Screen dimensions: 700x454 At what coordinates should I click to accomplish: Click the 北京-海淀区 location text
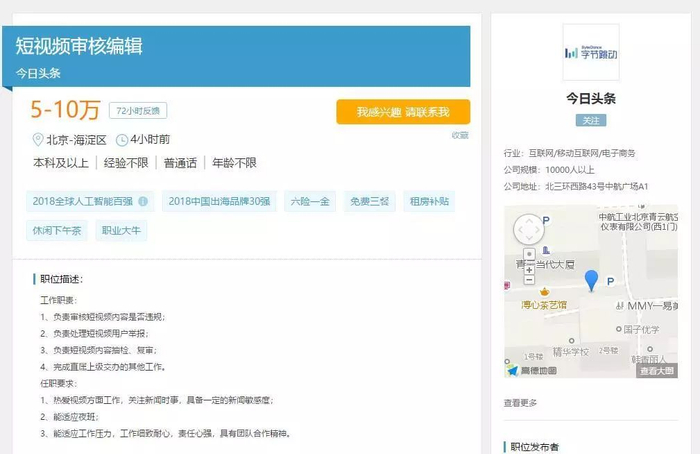pos(76,140)
